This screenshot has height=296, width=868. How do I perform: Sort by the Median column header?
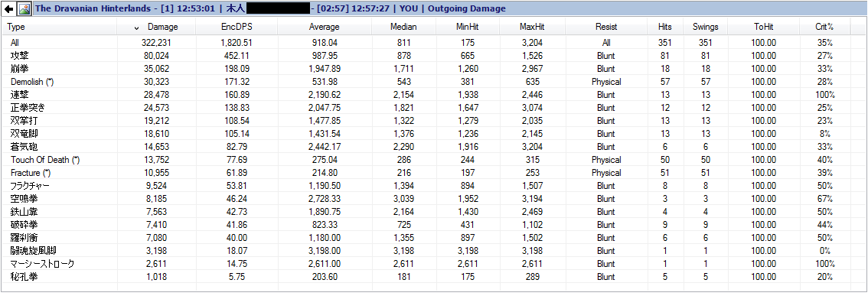tap(403, 27)
